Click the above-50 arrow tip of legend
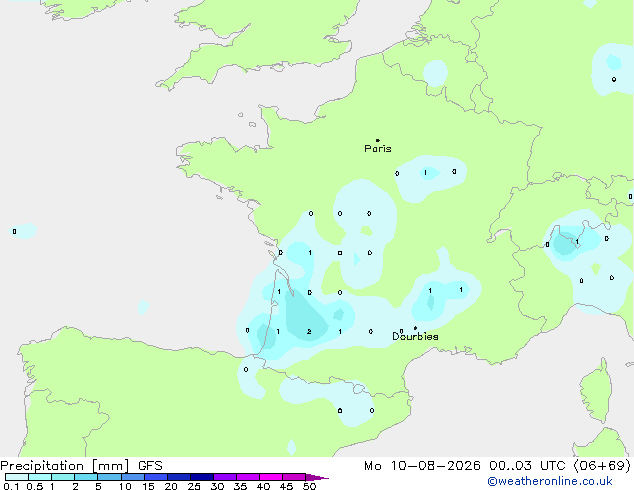Screen dimensions: 634x490 317,477
